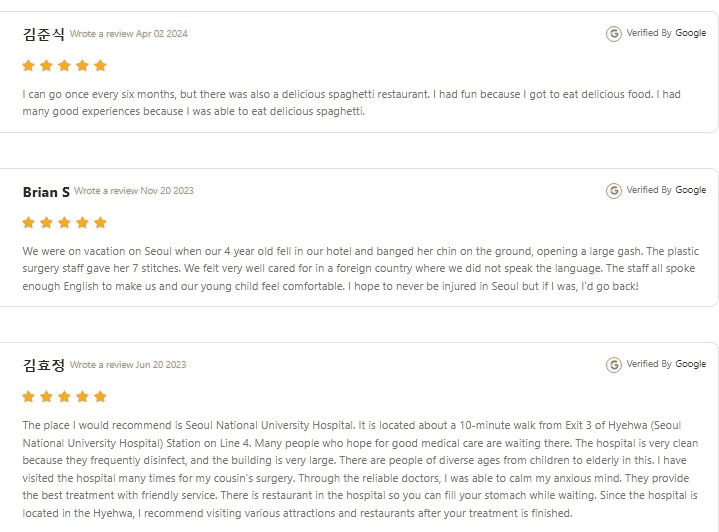Viewport: 719px width, 532px height.
Task: Click the second star in Brian S's rating
Action: 46,222
